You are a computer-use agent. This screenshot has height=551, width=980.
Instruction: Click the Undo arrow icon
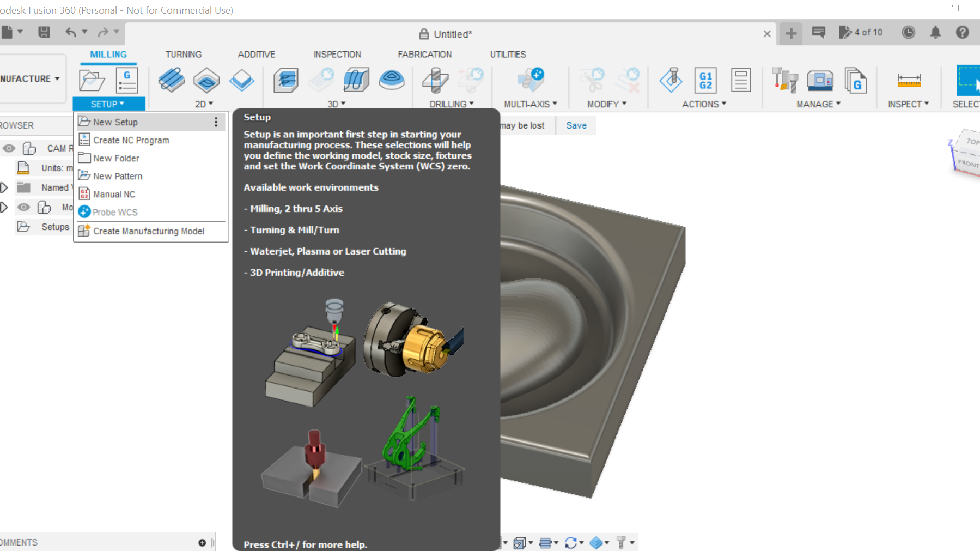coord(71,32)
